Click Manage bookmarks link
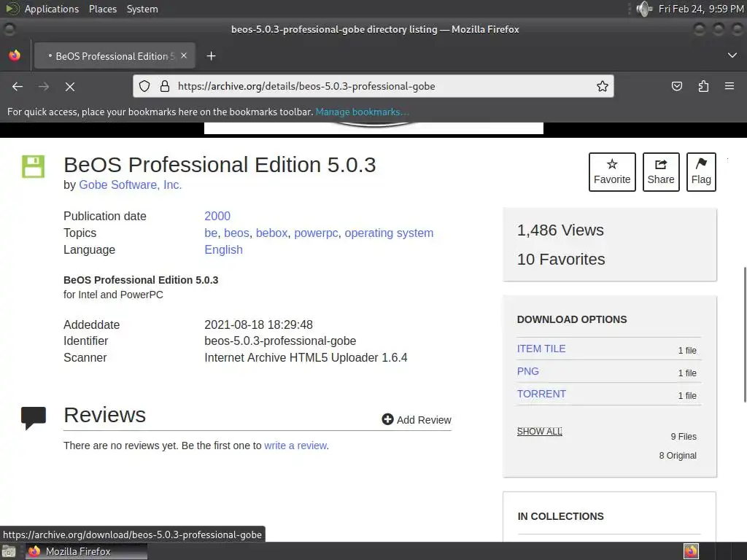The height and width of the screenshot is (560, 747). pos(362,112)
